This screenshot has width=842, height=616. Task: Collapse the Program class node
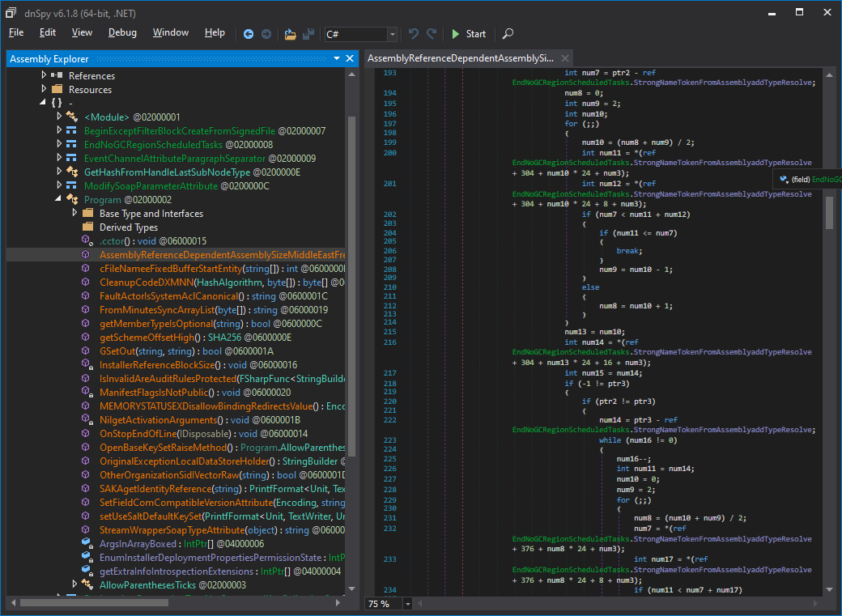57,199
